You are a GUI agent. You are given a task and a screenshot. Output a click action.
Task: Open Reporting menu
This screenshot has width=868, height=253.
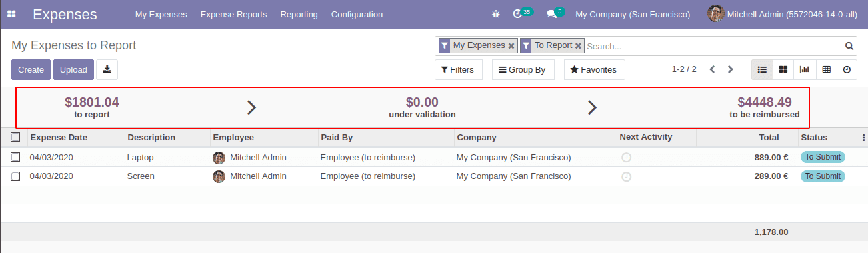coord(299,14)
